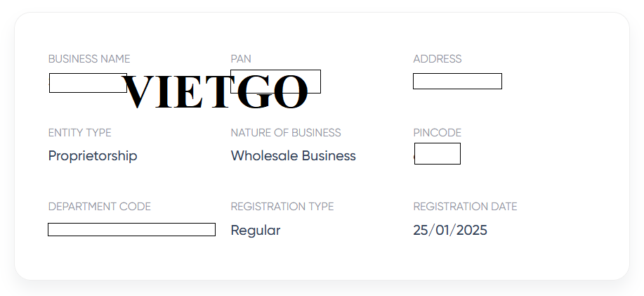The image size is (644, 296).
Task: Select the redacted address value box
Action: pyautogui.click(x=457, y=82)
